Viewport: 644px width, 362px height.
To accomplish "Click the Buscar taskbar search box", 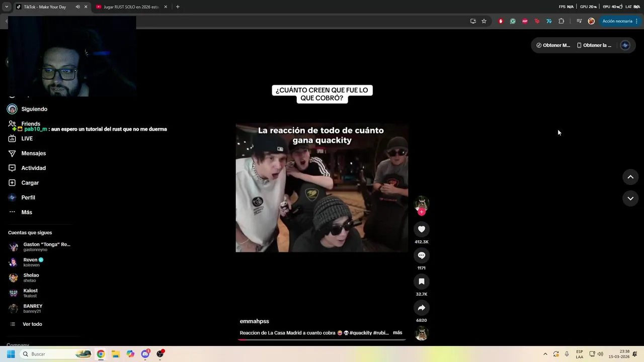I will (56, 354).
